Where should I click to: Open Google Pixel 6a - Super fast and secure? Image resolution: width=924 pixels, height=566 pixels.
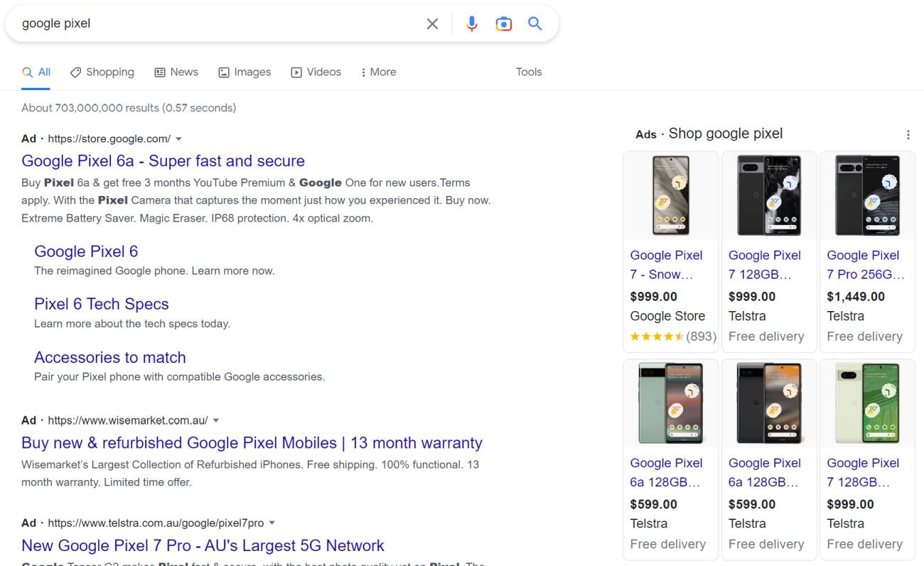[x=163, y=161]
